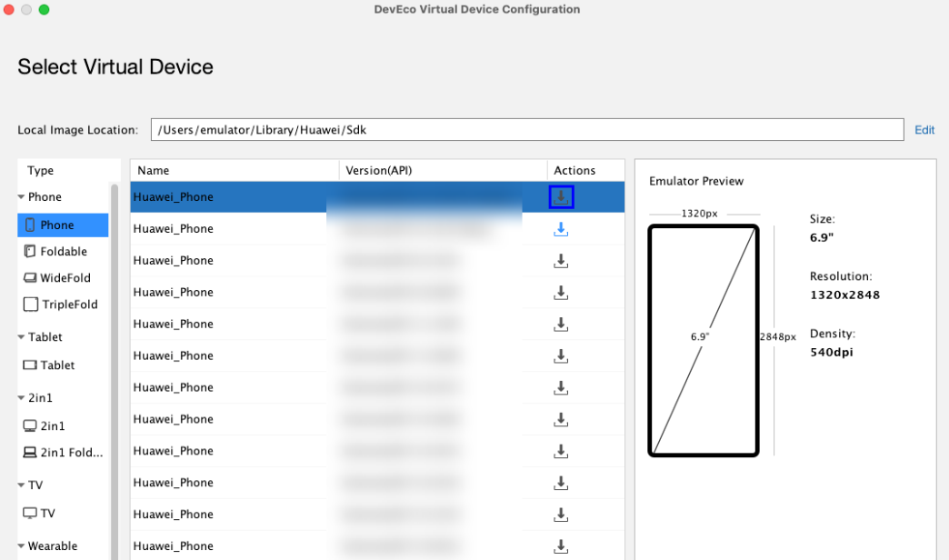Select the WideFold device type
The image size is (949, 560).
click(x=65, y=278)
